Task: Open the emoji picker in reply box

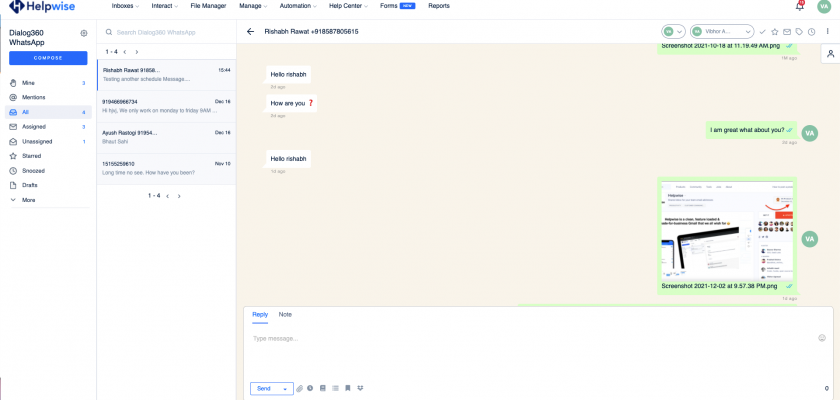Action: coord(822,338)
